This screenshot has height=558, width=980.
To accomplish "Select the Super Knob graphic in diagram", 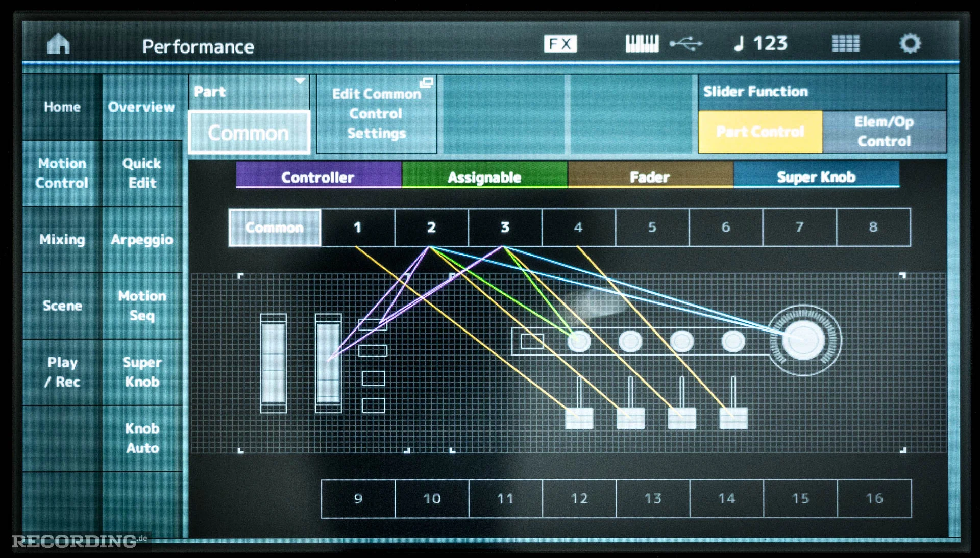I will click(x=803, y=340).
